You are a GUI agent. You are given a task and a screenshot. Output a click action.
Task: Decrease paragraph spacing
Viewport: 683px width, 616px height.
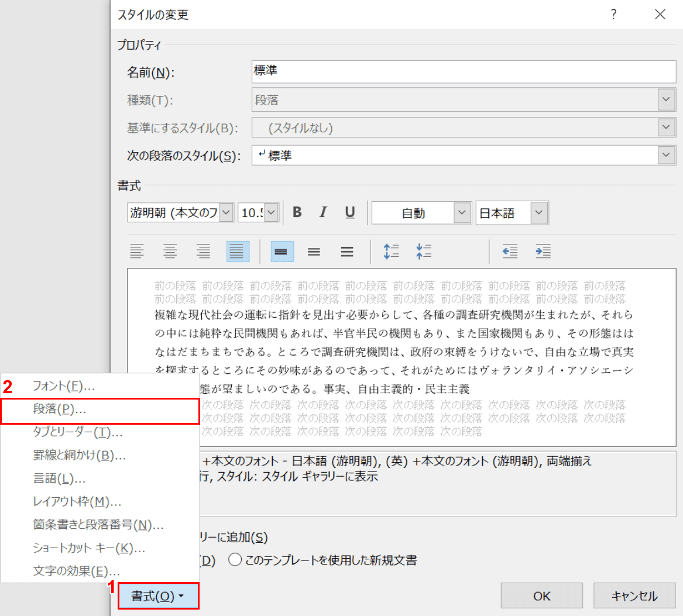pyautogui.click(x=423, y=252)
